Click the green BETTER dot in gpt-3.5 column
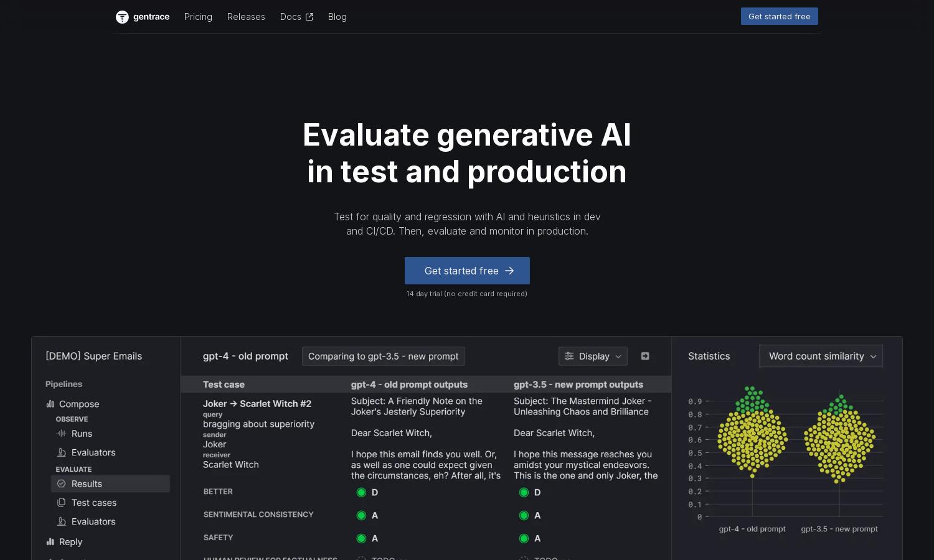The image size is (934, 560). (524, 492)
